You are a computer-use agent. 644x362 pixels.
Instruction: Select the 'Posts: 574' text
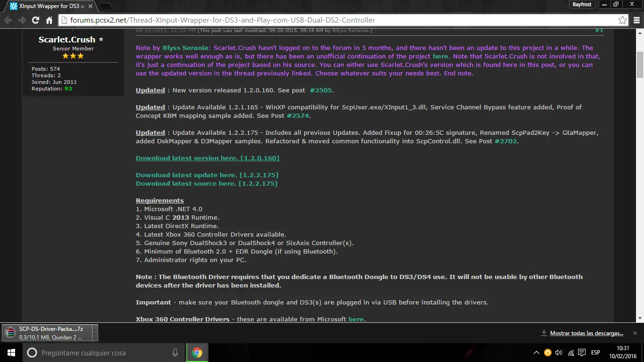[46, 69]
